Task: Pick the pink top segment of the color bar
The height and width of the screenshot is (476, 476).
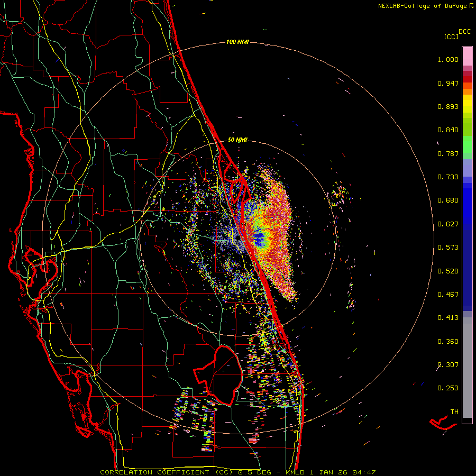Action: coord(467,56)
